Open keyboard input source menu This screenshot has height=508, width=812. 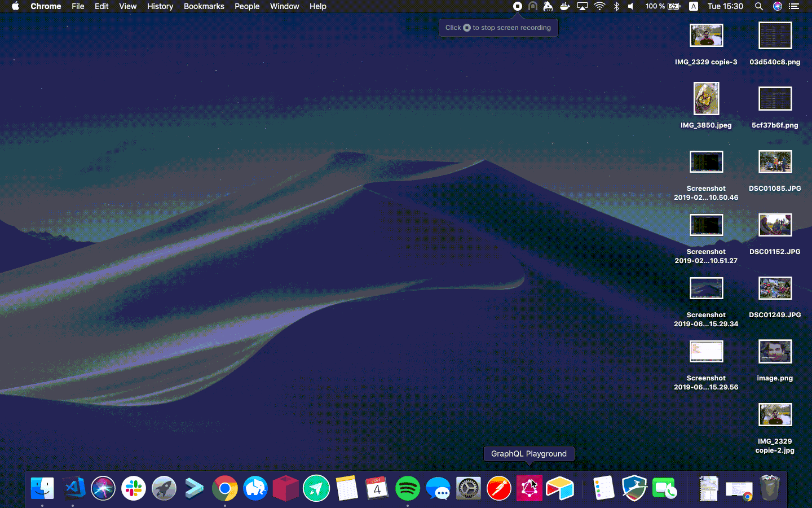[694, 6]
